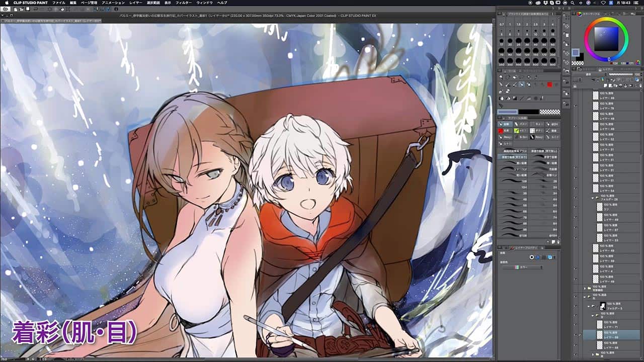The image size is (644, 362).
Task: Select the Fill bucket tool
Action: coord(508,99)
